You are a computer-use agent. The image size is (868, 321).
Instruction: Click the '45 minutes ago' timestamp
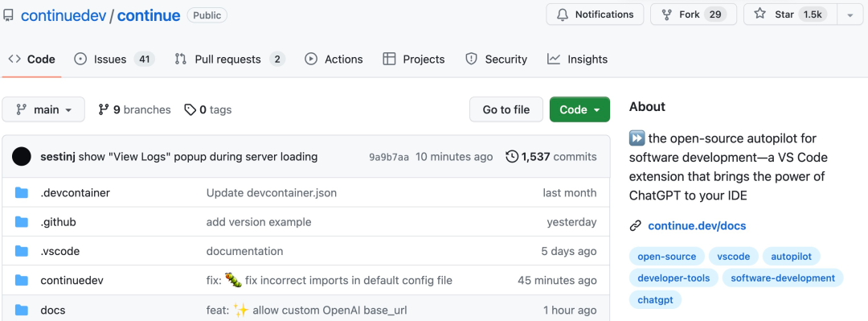click(x=558, y=281)
